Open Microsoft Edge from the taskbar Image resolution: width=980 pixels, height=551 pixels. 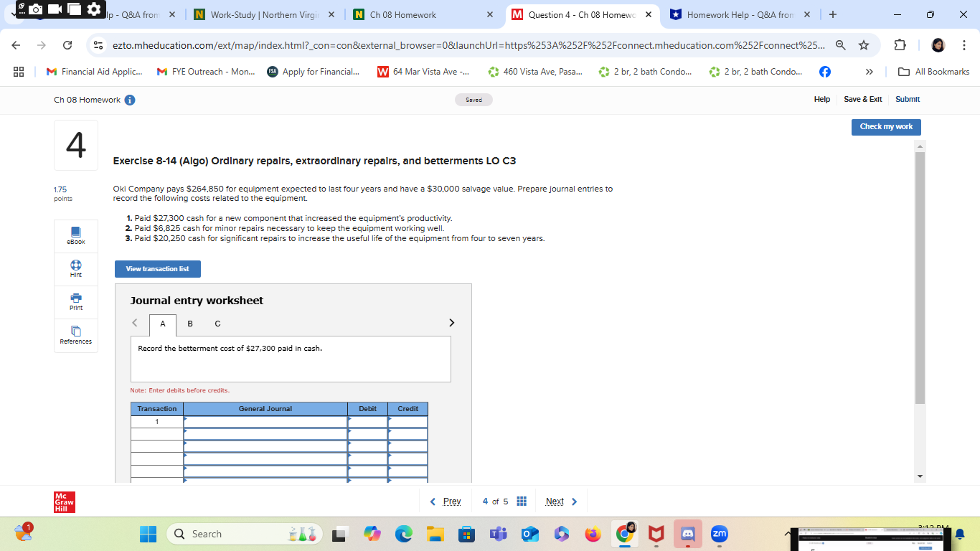404,534
